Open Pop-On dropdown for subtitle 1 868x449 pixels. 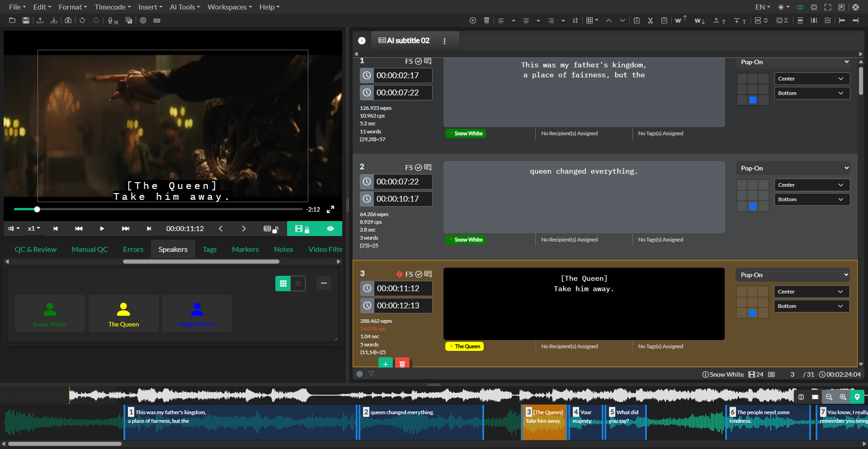[793, 62]
